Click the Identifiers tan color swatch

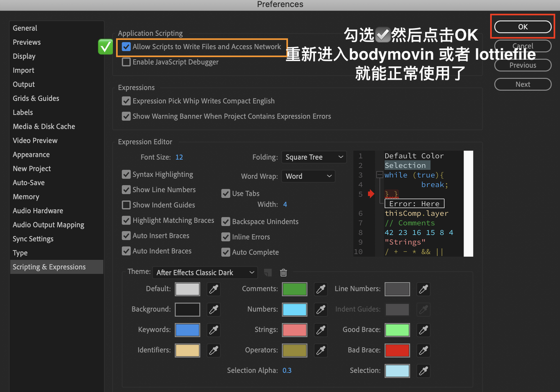tap(187, 351)
